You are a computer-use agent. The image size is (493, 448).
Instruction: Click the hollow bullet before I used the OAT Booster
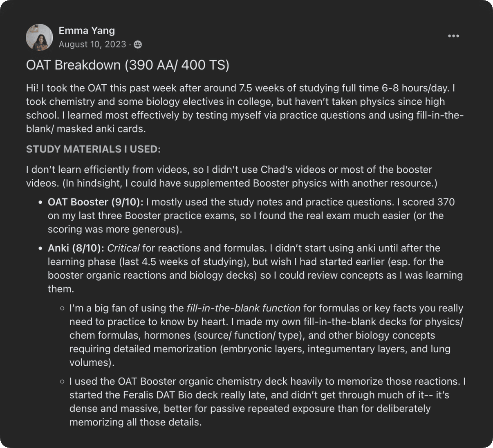pos(62,382)
